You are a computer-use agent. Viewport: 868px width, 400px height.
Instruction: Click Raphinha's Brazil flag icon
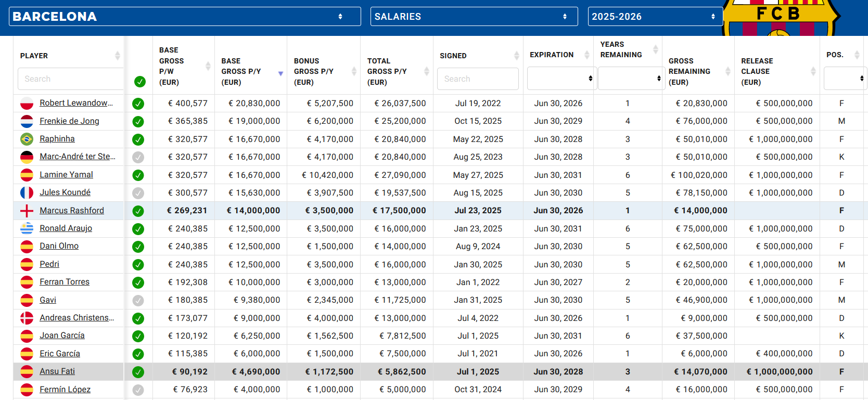(x=27, y=139)
